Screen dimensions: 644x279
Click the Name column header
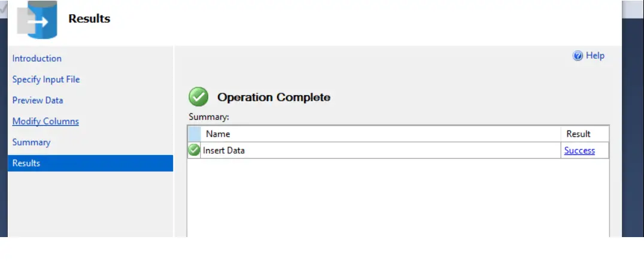[381, 134]
